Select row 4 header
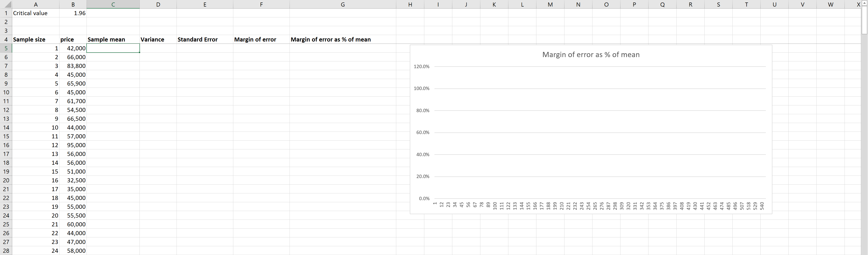868x255 pixels. pos(6,39)
